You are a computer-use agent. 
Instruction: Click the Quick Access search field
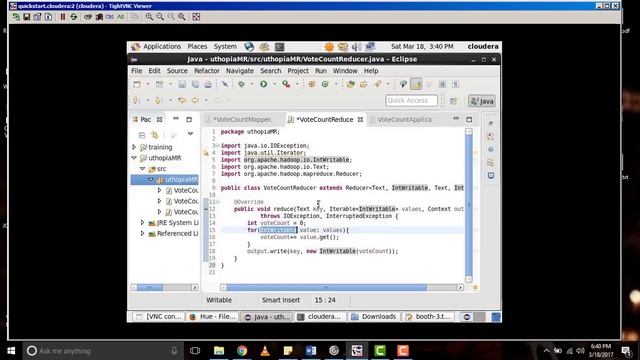click(411, 100)
